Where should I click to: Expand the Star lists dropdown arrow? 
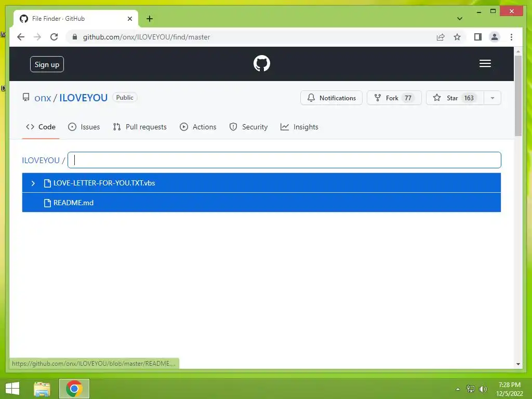(x=493, y=98)
